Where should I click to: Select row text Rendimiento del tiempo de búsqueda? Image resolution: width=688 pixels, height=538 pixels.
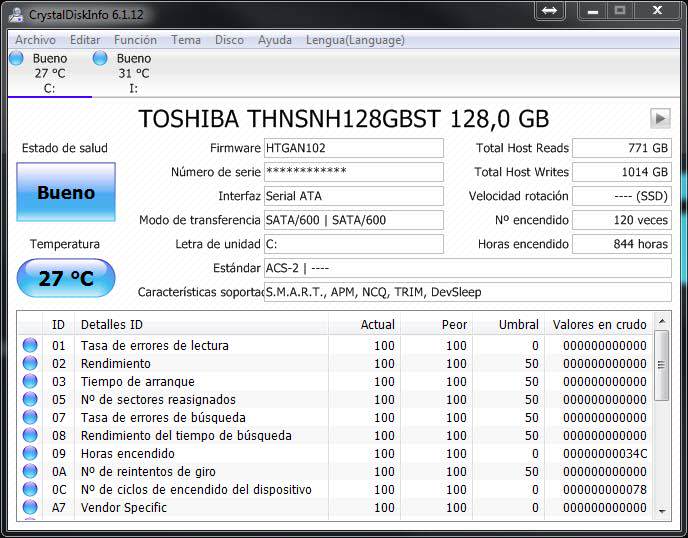186,435
